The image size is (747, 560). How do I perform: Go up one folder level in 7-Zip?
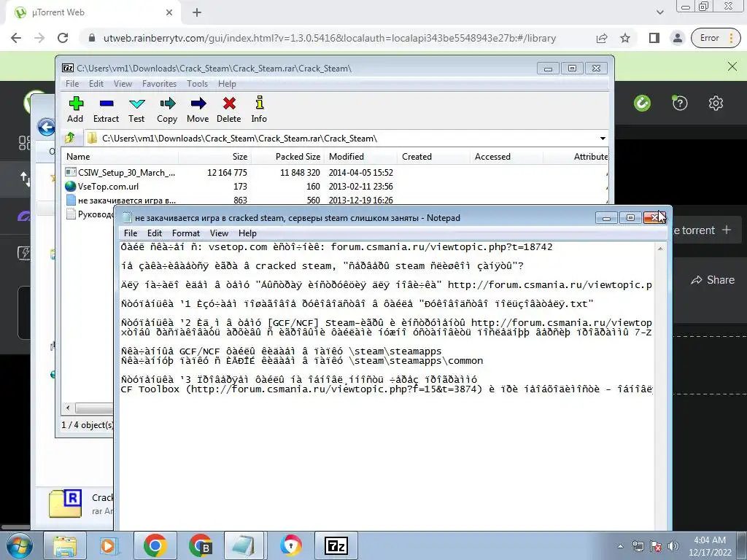pyautogui.click(x=70, y=138)
